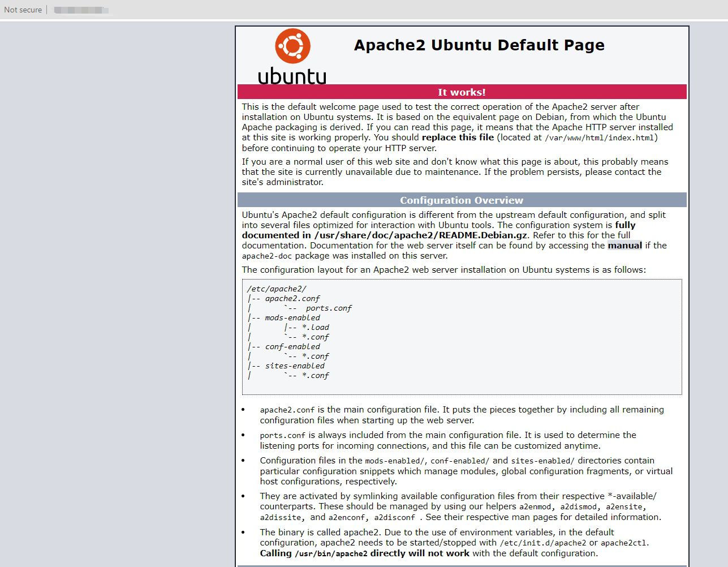This screenshot has height=567, width=728.
Task: Click the /var/www/html/index.html path text
Action: pos(599,138)
